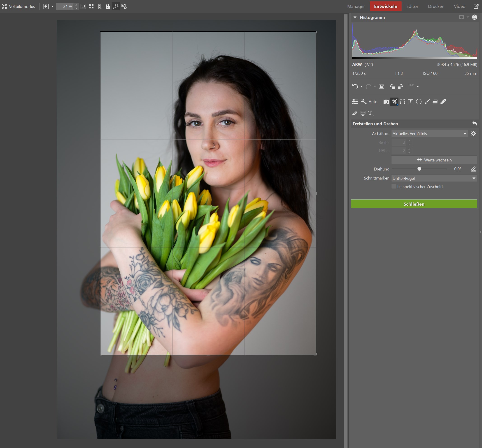Viewport: 482px width, 448px height.
Task: Enable Perspektivischer Zuschnitt checkbox
Action: (394, 187)
